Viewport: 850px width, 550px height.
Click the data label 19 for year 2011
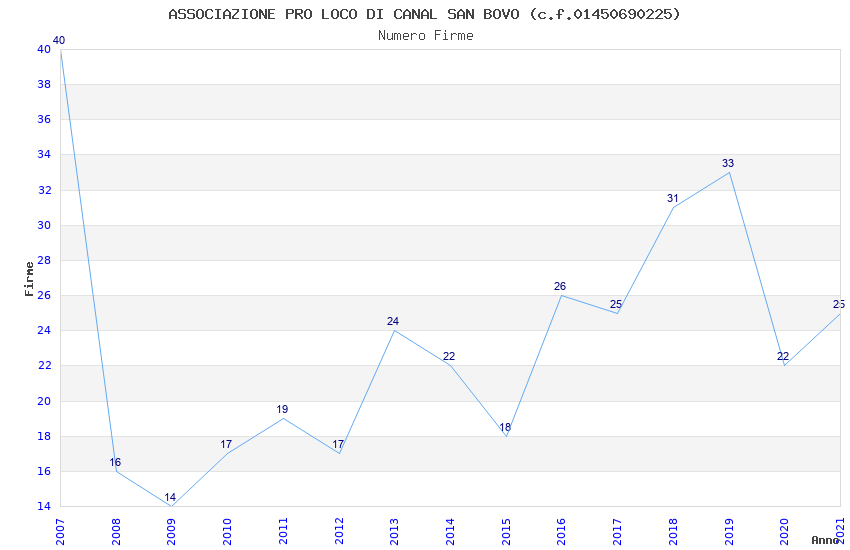pos(282,409)
